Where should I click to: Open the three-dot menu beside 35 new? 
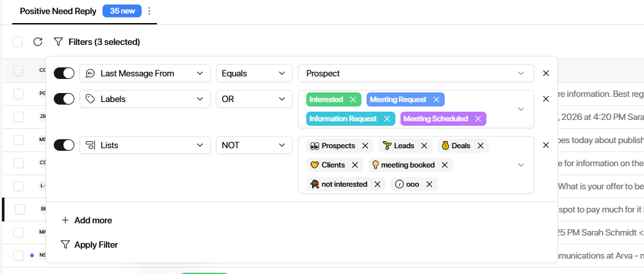[x=149, y=11]
